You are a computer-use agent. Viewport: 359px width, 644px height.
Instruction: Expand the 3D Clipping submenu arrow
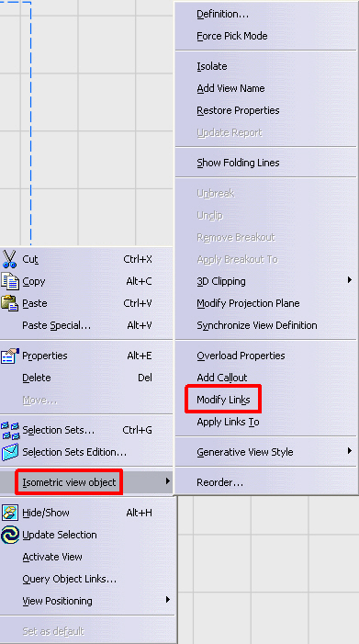350,280
